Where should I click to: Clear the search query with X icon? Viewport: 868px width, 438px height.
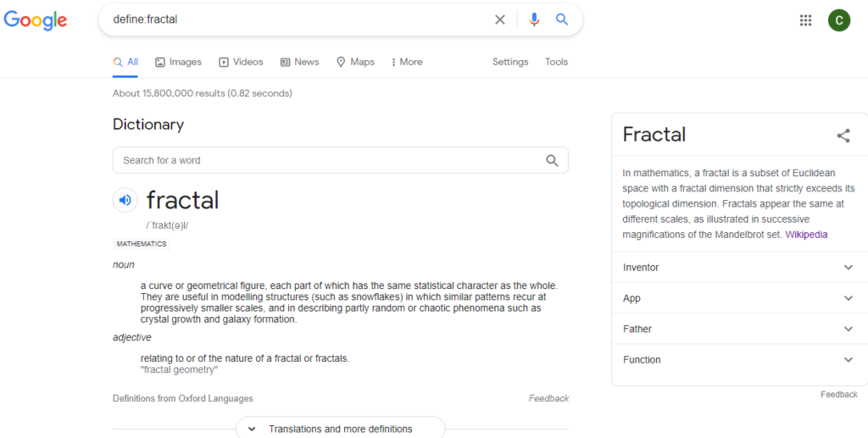coord(500,19)
